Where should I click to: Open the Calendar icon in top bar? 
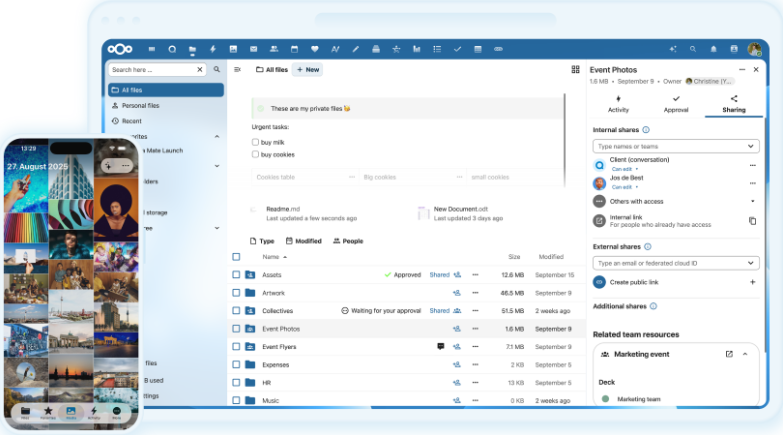coord(294,49)
